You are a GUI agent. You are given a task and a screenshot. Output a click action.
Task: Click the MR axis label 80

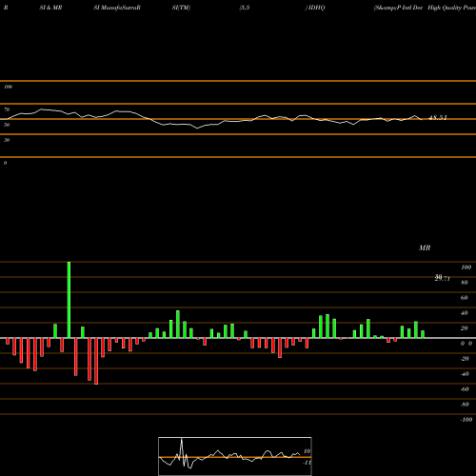(x=465, y=283)
